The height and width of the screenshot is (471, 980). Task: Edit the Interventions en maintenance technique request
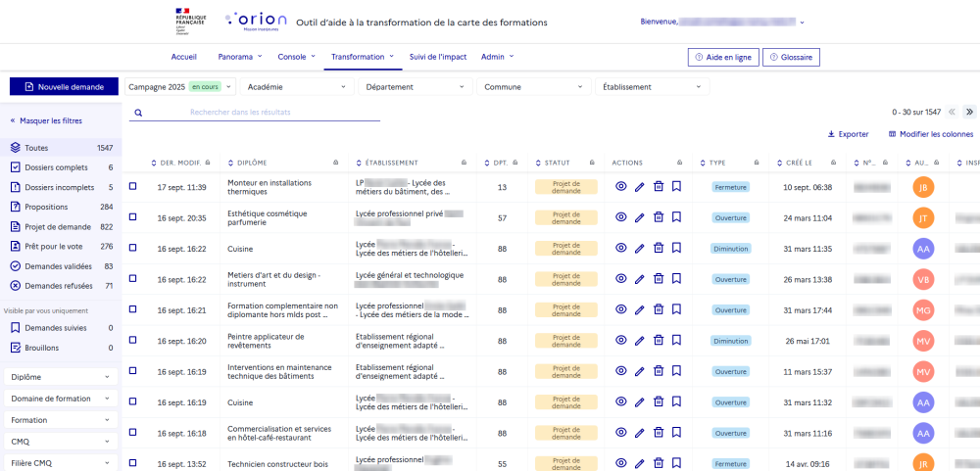coord(639,371)
